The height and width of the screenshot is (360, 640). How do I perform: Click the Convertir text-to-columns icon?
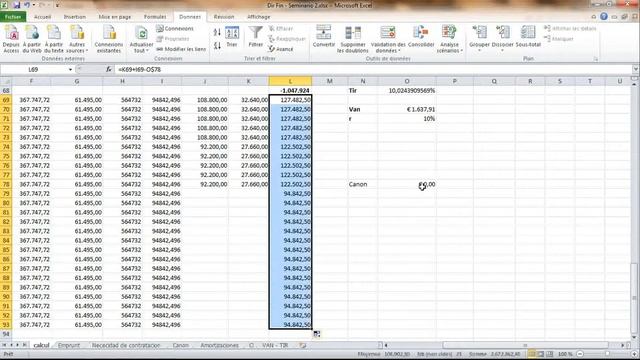[x=324, y=37]
